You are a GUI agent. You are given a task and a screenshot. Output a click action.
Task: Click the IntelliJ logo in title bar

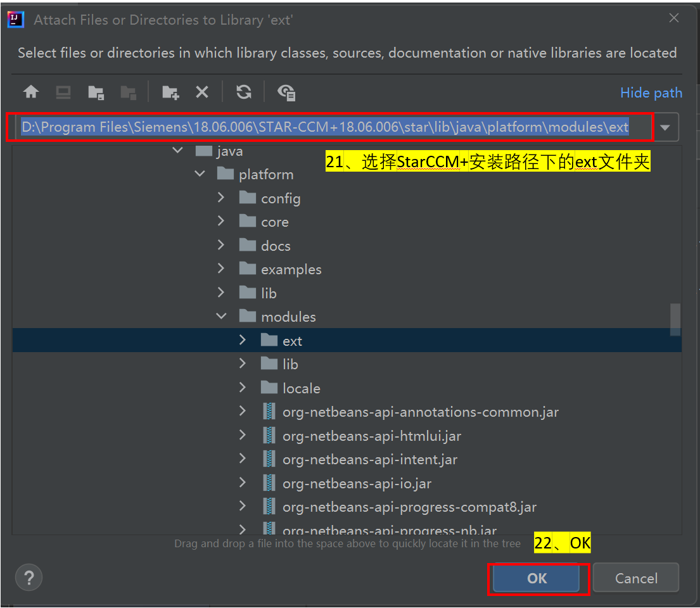coord(16,20)
